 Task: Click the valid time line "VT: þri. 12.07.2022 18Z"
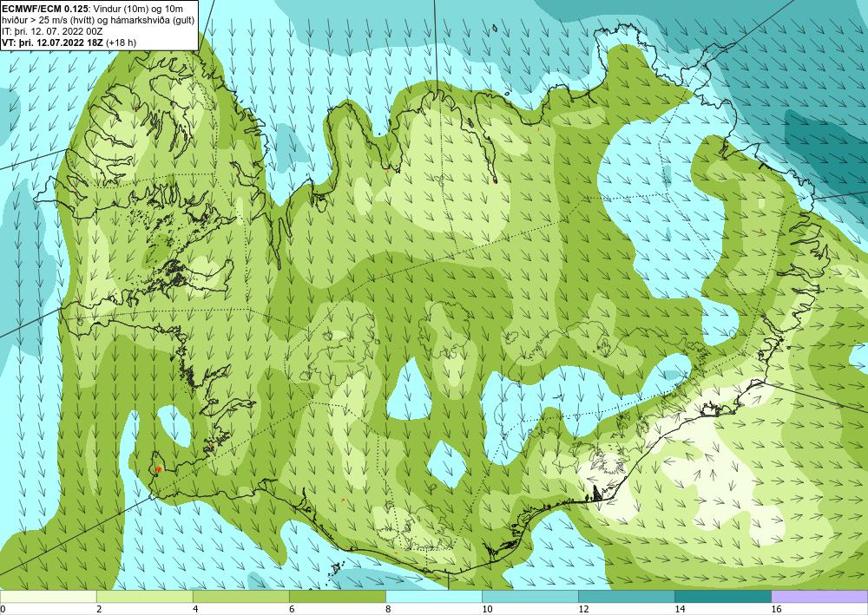tap(53, 42)
